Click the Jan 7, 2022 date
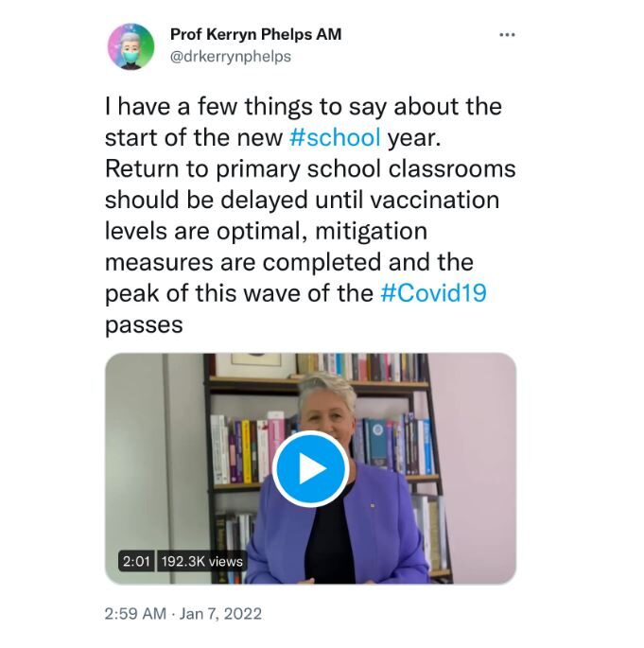Screen dimensions: 644x648 (220, 614)
